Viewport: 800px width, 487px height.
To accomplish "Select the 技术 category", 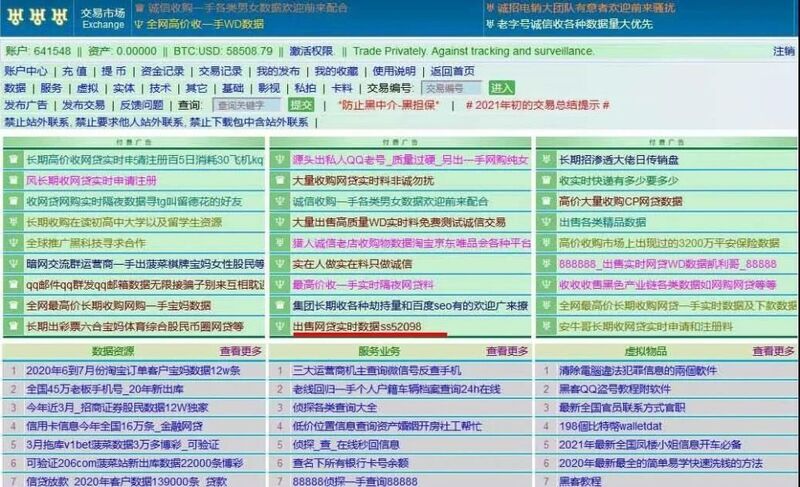I will 160,88.
